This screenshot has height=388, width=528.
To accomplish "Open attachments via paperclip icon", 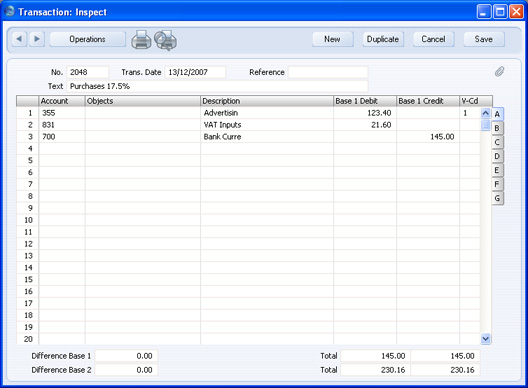I will [499, 71].
